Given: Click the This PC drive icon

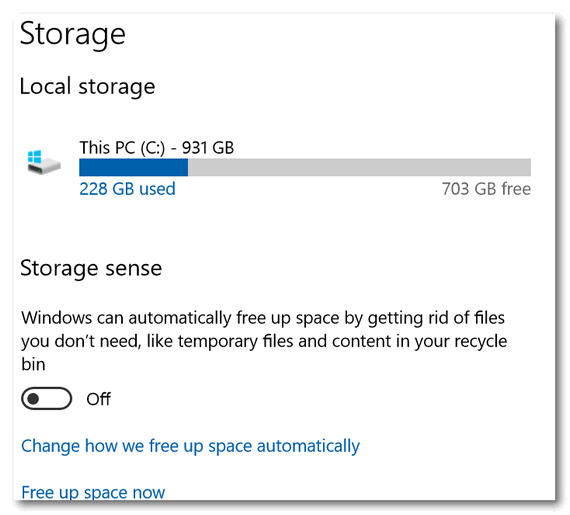Looking at the screenshot, I should pos(44,162).
